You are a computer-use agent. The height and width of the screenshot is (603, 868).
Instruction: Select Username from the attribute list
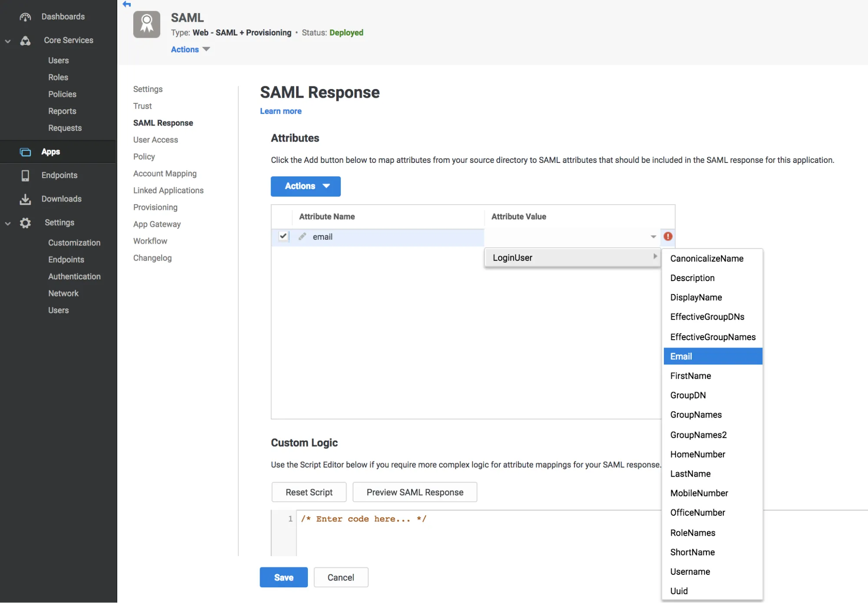click(x=690, y=571)
